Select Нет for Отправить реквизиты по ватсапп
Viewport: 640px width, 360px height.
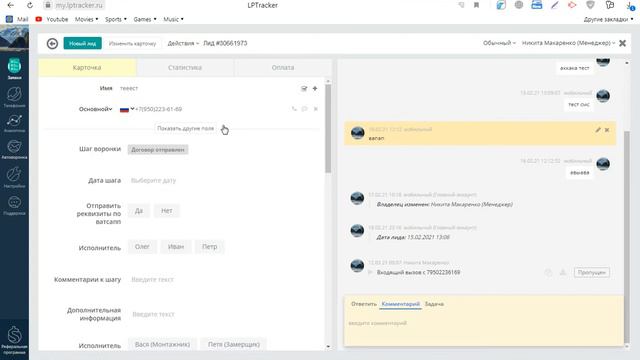point(167,211)
